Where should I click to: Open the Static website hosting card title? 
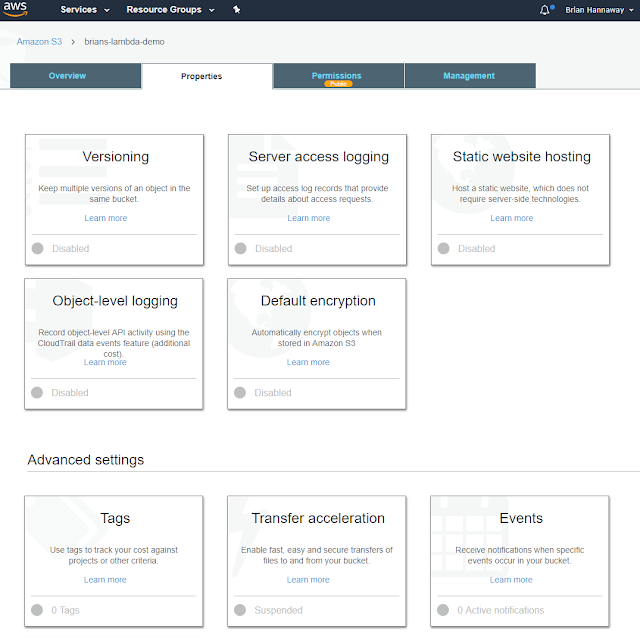(x=522, y=157)
